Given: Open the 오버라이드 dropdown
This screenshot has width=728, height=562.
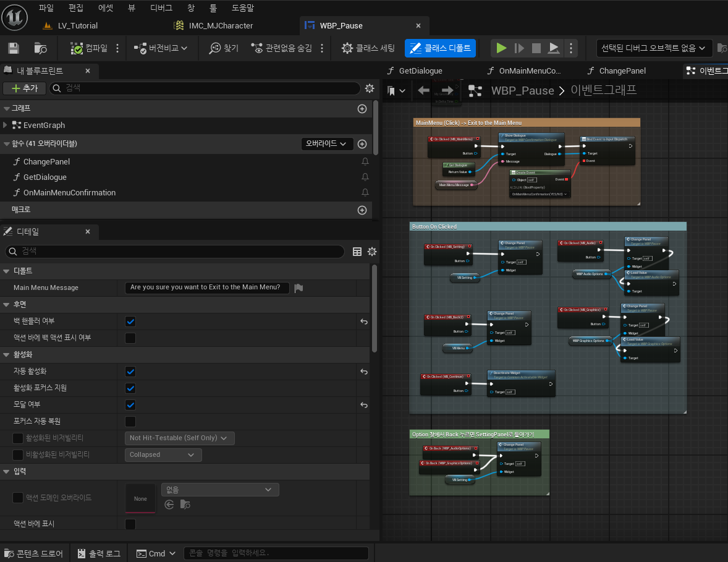Looking at the screenshot, I should click(327, 144).
